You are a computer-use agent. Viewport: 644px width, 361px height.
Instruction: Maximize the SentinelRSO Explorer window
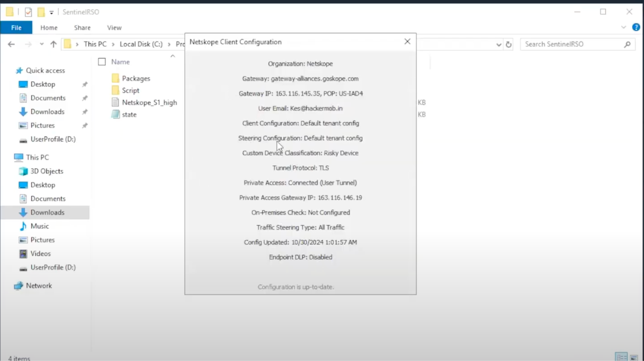[x=603, y=12]
